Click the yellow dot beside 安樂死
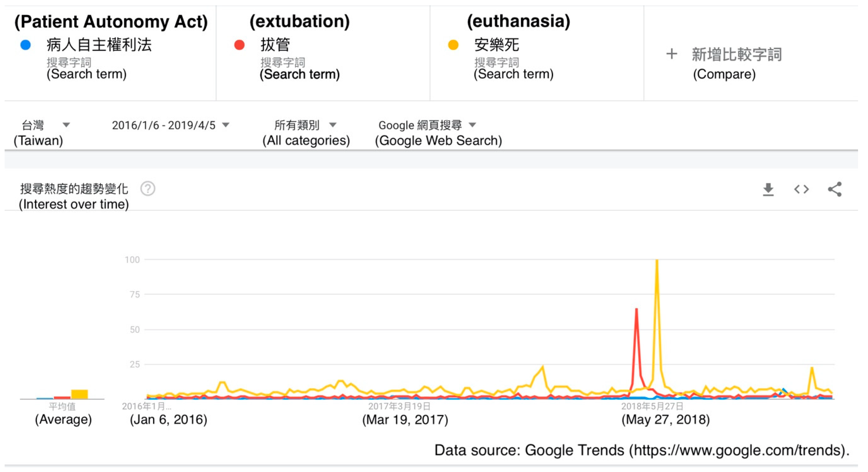This screenshot has height=472, width=868. point(453,45)
